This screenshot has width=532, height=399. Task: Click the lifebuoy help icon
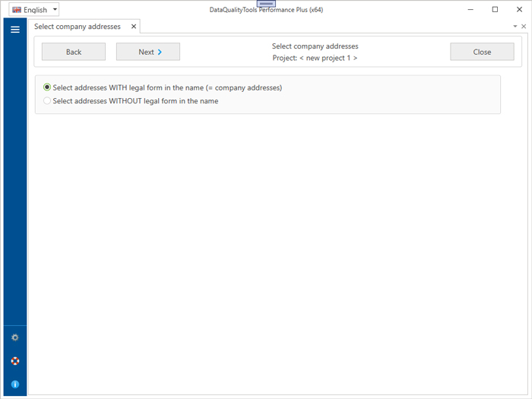14,361
